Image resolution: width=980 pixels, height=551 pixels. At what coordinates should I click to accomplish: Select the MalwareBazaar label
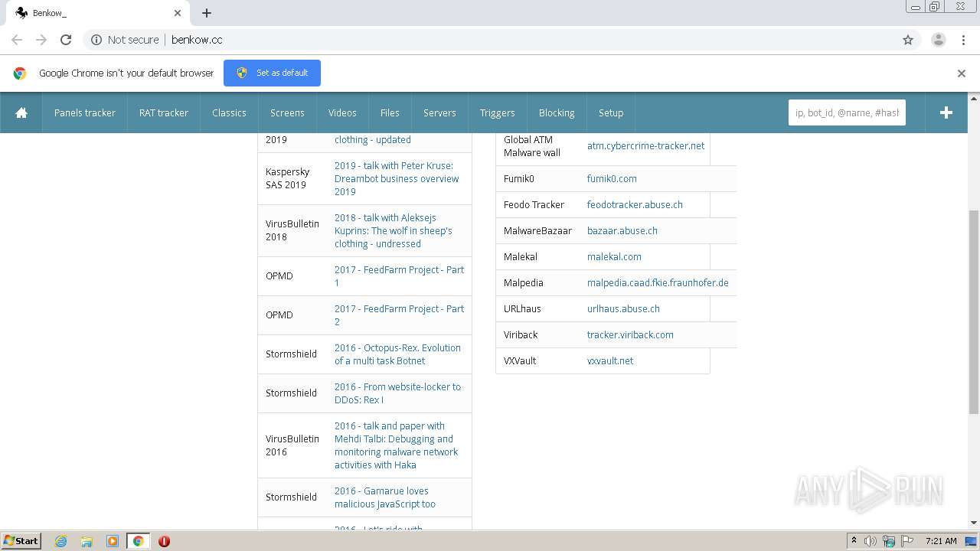[x=537, y=230]
